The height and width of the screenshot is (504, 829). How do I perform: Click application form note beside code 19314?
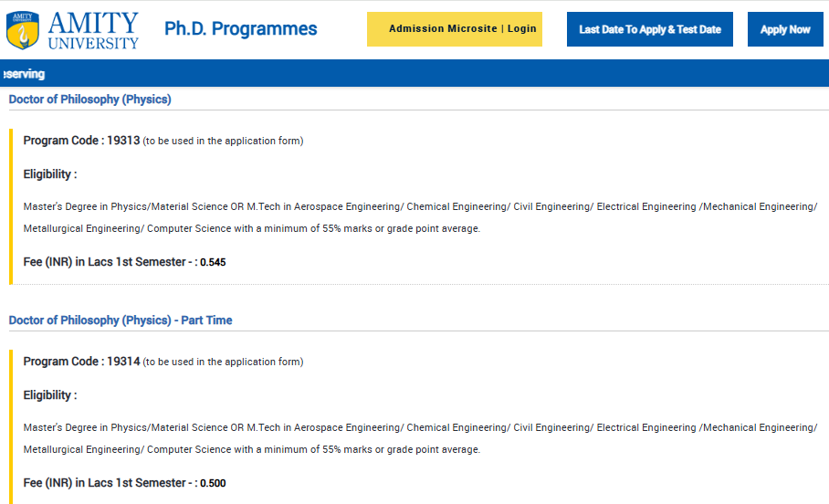pos(223,362)
